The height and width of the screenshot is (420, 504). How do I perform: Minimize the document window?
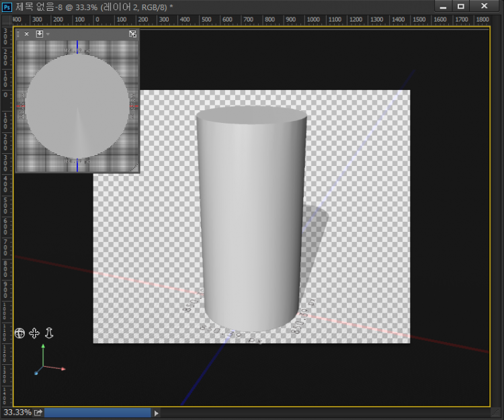point(442,6)
